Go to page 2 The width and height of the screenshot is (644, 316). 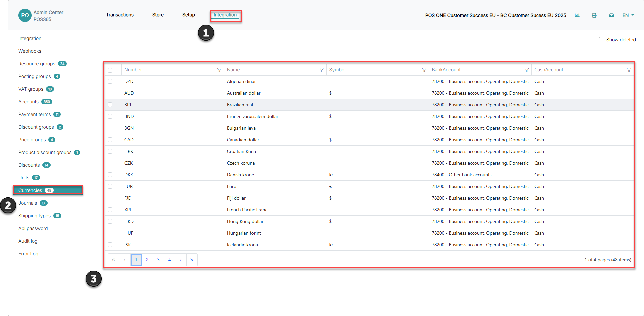[x=147, y=260]
